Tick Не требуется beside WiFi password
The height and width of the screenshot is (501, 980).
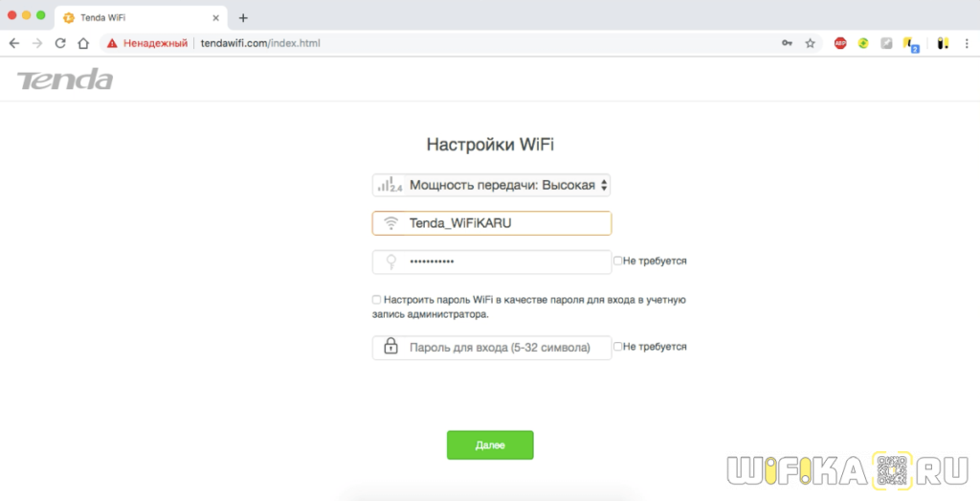click(x=617, y=261)
